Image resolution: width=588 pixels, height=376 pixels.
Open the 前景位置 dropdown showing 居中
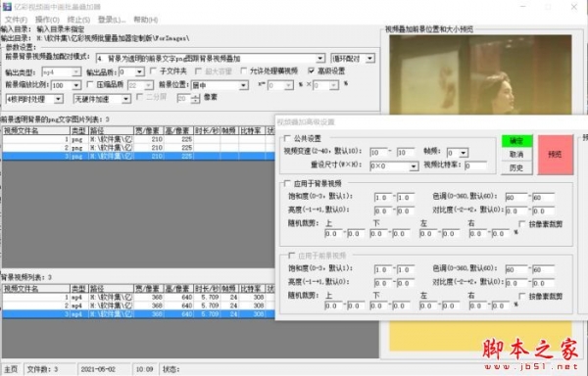coord(243,85)
